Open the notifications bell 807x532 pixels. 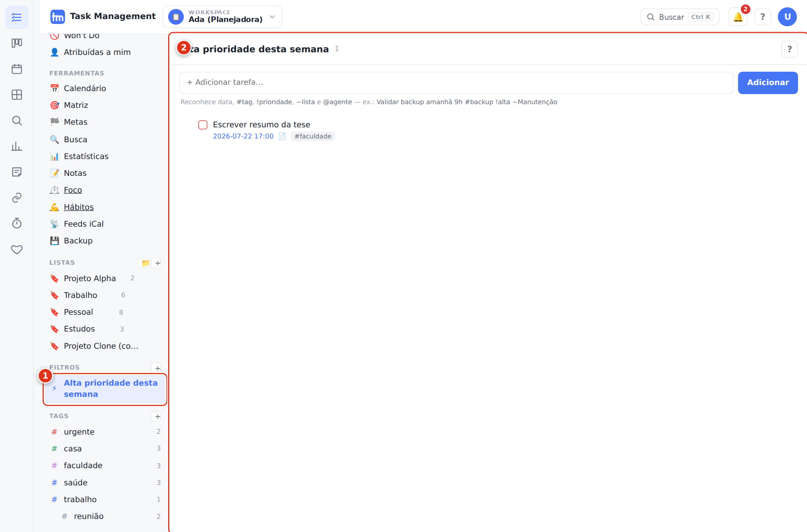click(x=738, y=17)
